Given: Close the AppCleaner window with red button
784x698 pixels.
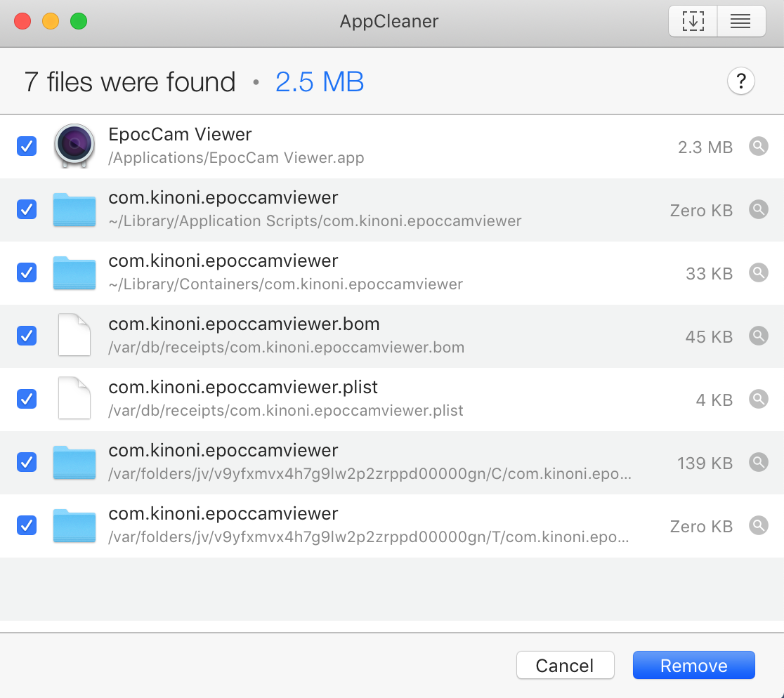Looking at the screenshot, I should 22,22.
